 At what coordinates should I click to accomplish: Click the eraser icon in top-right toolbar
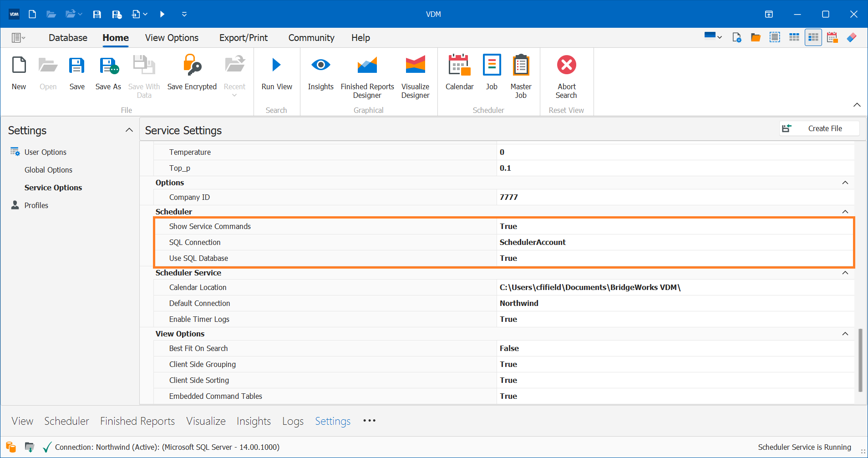[x=852, y=37]
